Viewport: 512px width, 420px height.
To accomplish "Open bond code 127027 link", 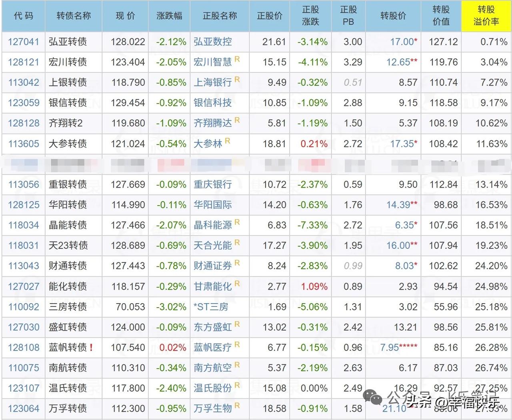I will [x=24, y=286].
